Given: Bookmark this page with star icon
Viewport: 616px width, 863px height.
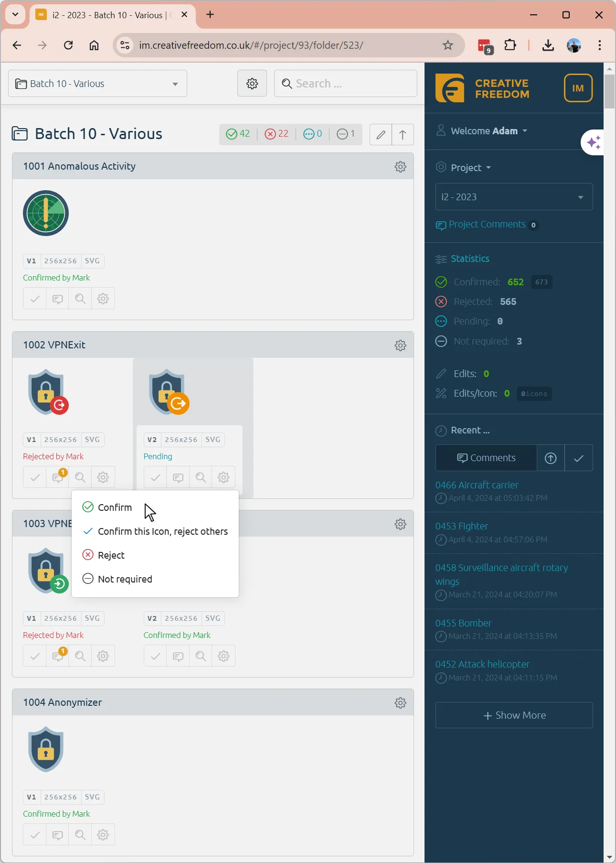Looking at the screenshot, I should [447, 45].
